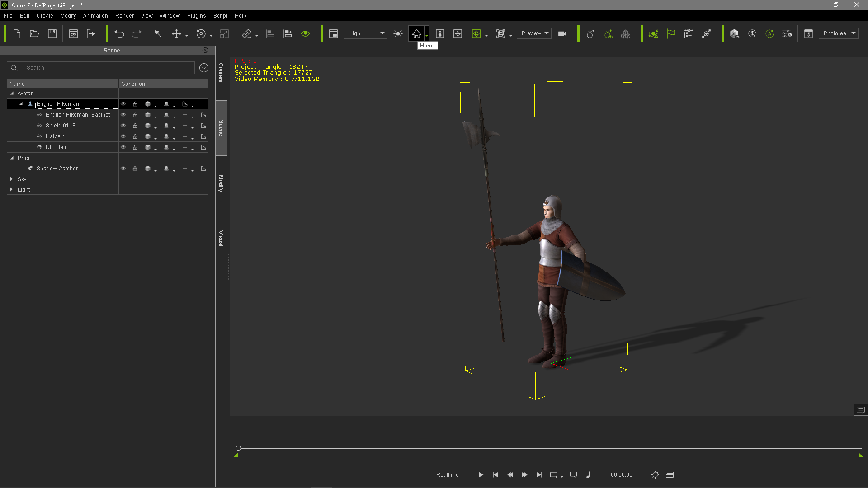Screen dimensions: 868x488
Task: Click the Render Image icon in toolbar
Action: coord(73,33)
